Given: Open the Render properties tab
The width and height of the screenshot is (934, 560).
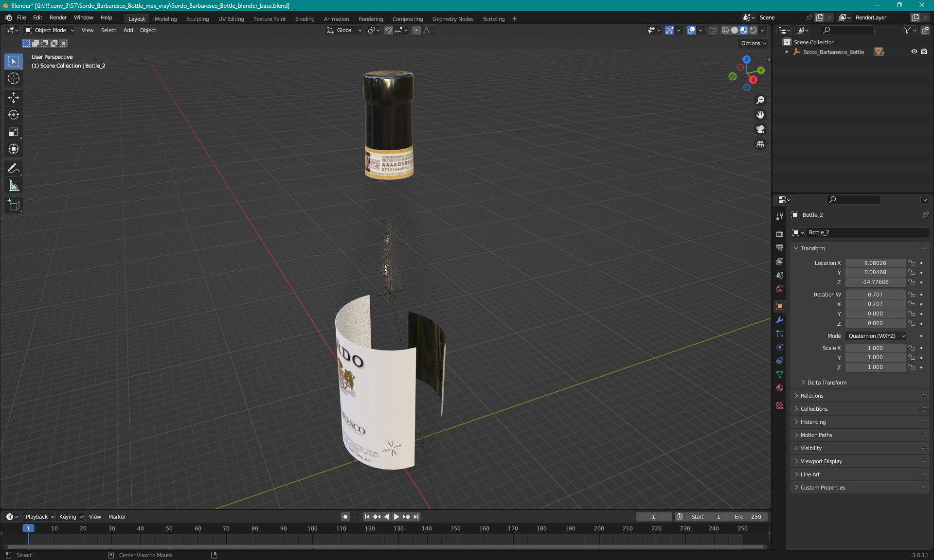Looking at the screenshot, I should point(780,234).
